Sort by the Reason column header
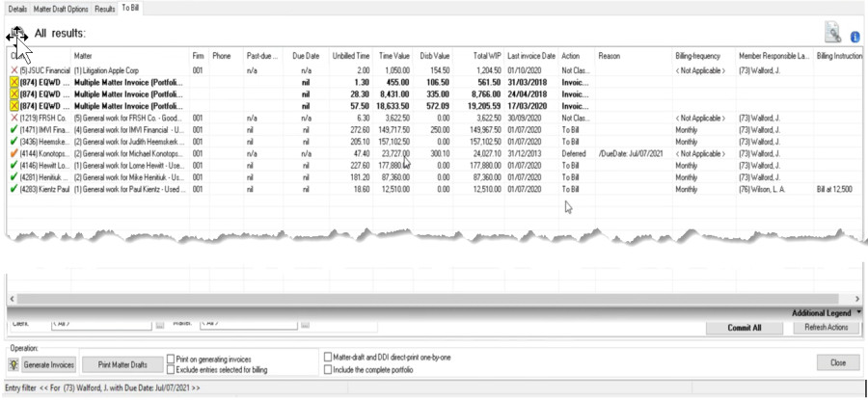The height and width of the screenshot is (400, 868). click(x=634, y=56)
